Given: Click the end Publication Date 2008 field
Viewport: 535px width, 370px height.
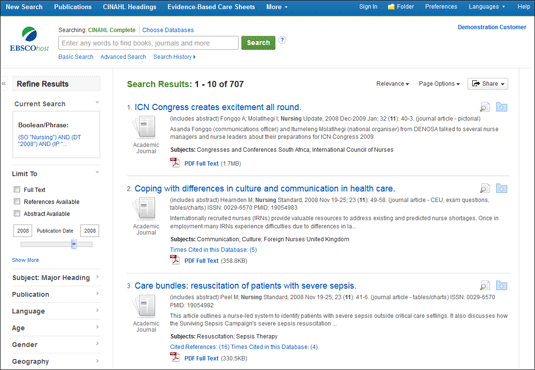Looking at the screenshot, I should tap(89, 231).
